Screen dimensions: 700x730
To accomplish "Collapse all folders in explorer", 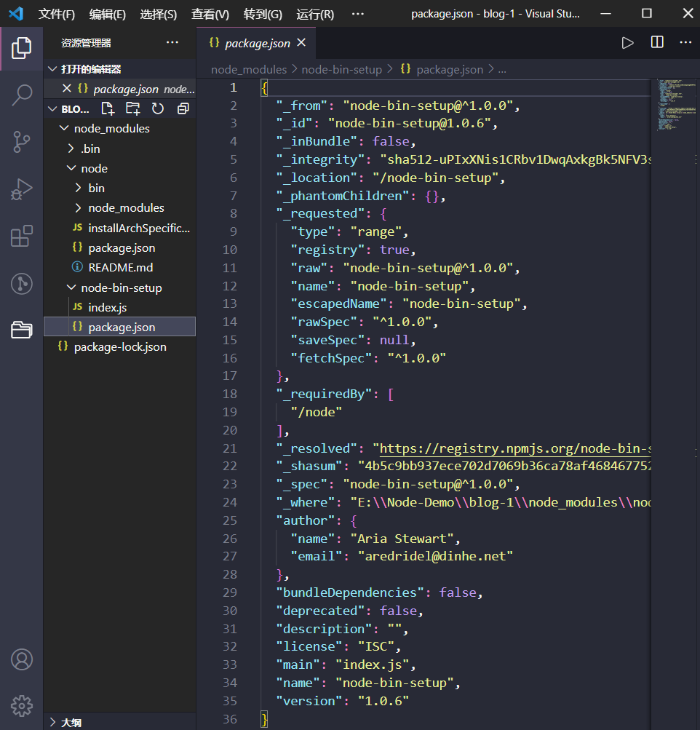I will pos(183,108).
